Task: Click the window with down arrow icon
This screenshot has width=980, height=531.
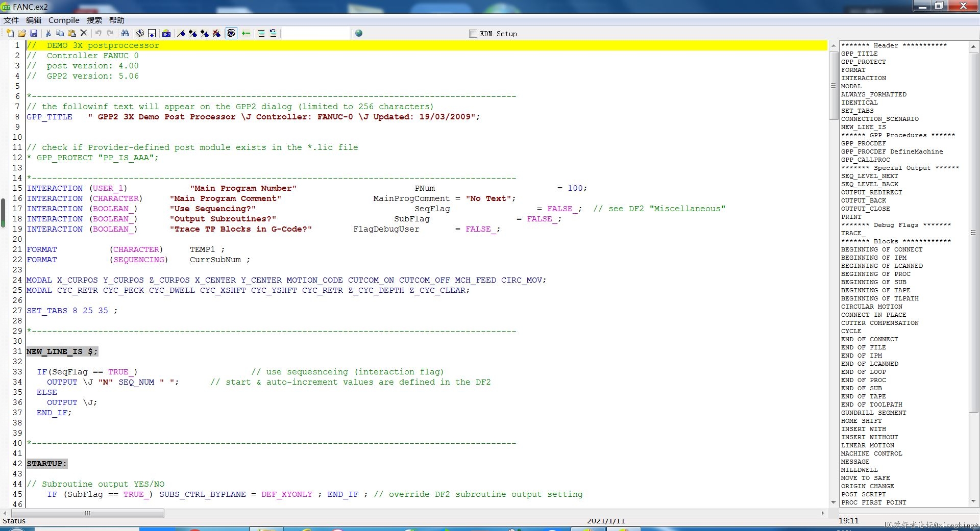Action: pos(152,33)
